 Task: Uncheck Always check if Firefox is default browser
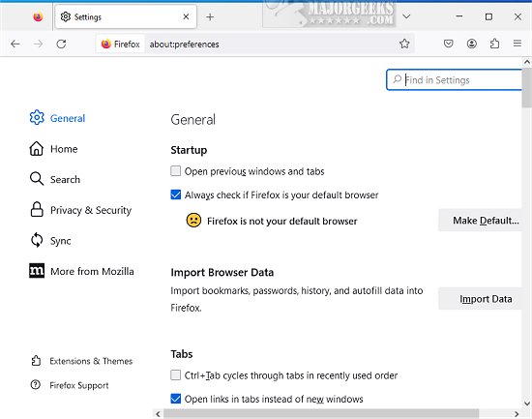click(175, 195)
